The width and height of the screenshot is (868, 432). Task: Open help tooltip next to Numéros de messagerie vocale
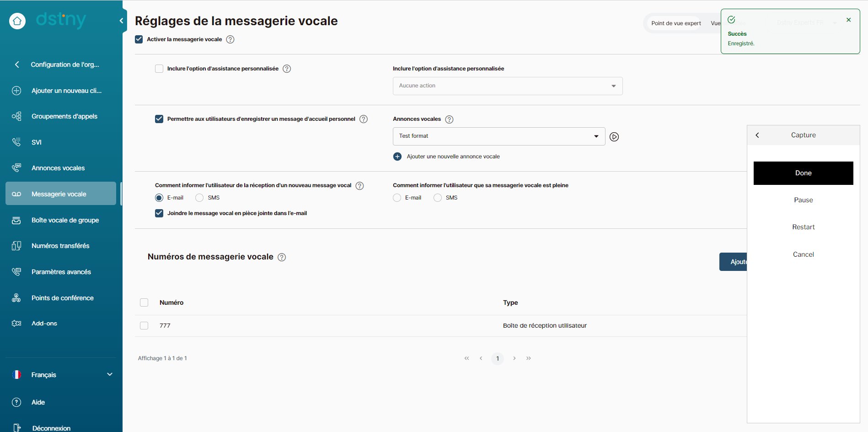(282, 257)
